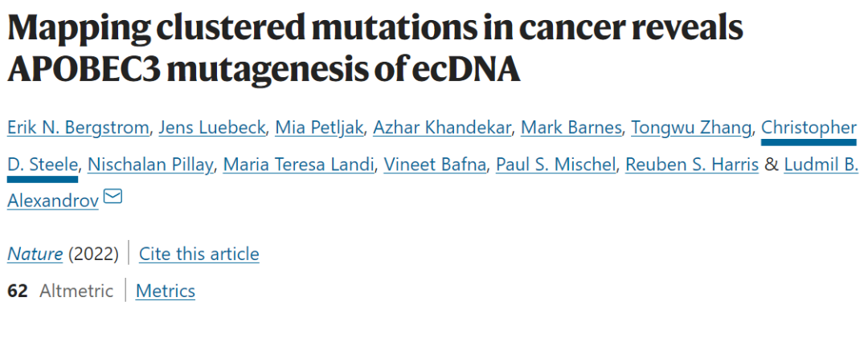Click the article title heading

pyautogui.click(x=375, y=48)
